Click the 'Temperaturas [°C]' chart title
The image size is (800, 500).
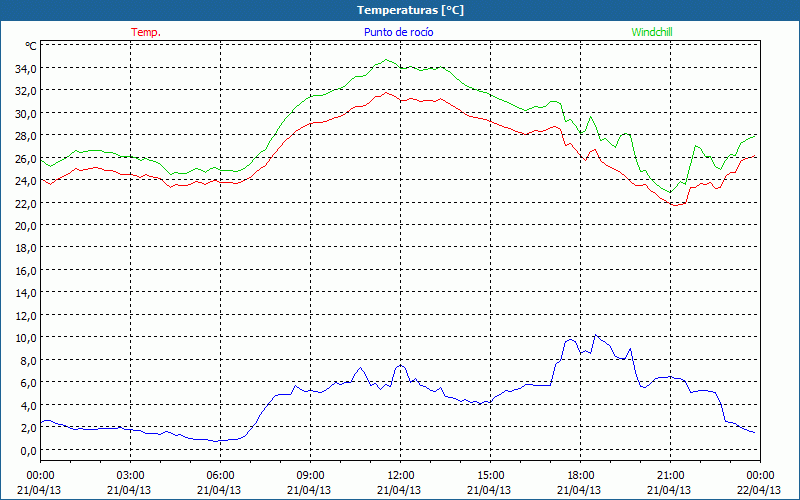[x=410, y=10]
